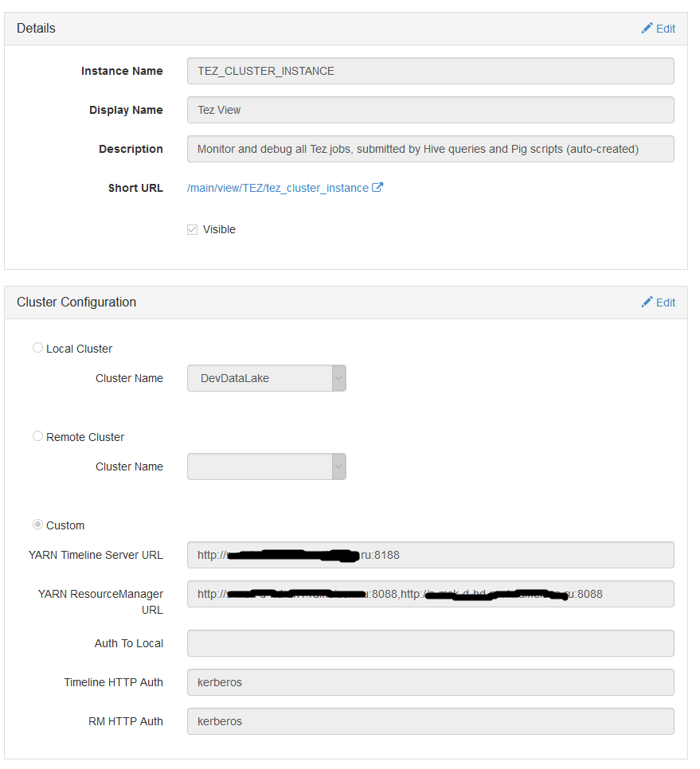The width and height of the screenshot is (700, 769).
Task: Click the YARN Timeline Server URL field
Action: tap(430, 555)
